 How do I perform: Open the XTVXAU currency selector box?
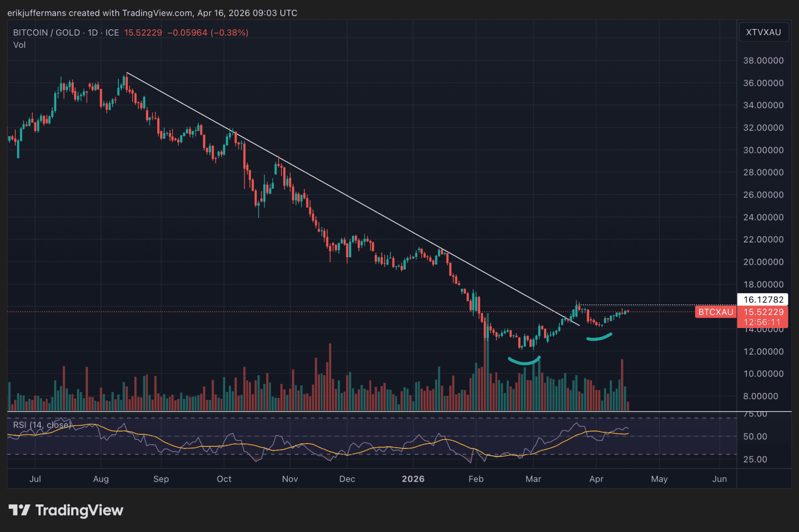[763, 32]
